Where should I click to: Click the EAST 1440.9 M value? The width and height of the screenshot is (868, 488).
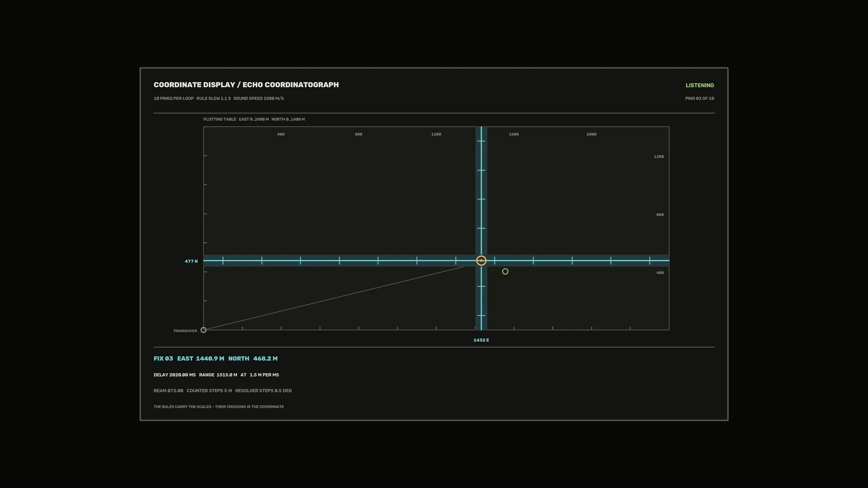tap(201, 358)
